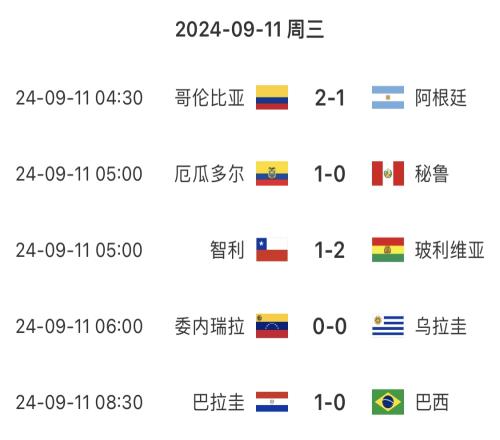Open the Venezuela flag icon

pos(272,326)
